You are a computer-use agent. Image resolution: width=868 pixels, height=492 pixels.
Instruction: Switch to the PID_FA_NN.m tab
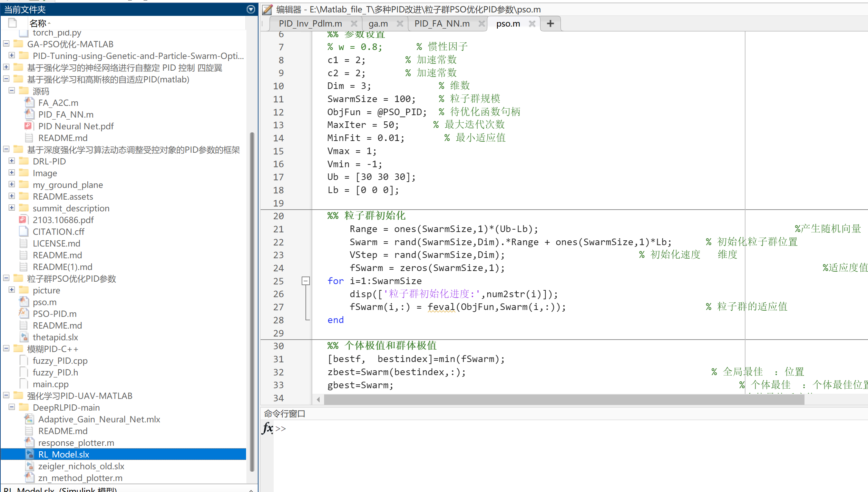pos(441,23)
